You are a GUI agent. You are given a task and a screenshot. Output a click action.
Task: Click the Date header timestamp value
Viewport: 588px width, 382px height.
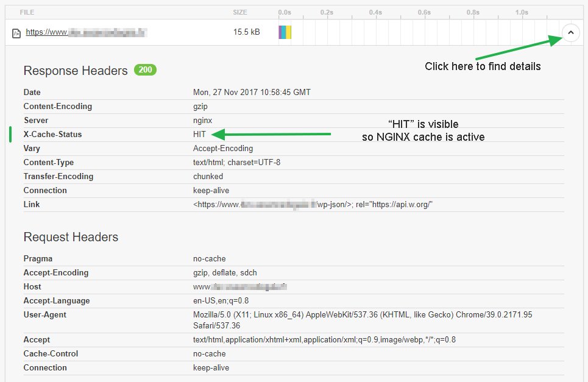(252, 92)
